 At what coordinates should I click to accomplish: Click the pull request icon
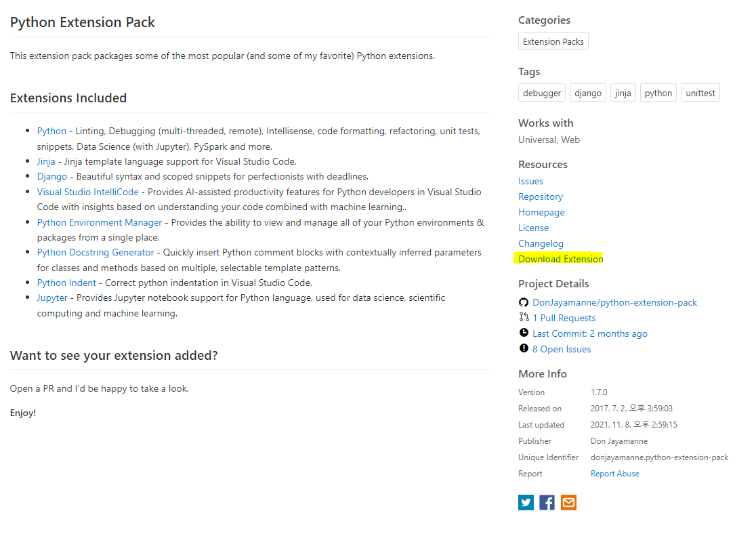(x=524, y=317)
